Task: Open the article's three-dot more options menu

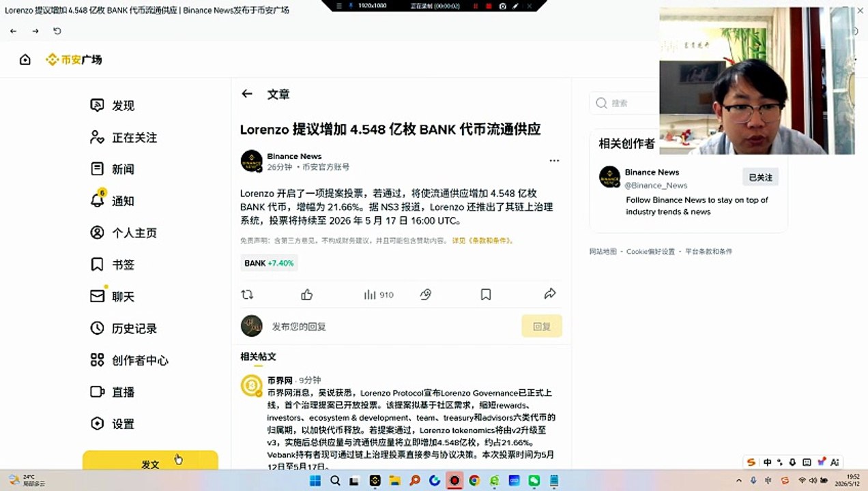Action: [554, 161]
